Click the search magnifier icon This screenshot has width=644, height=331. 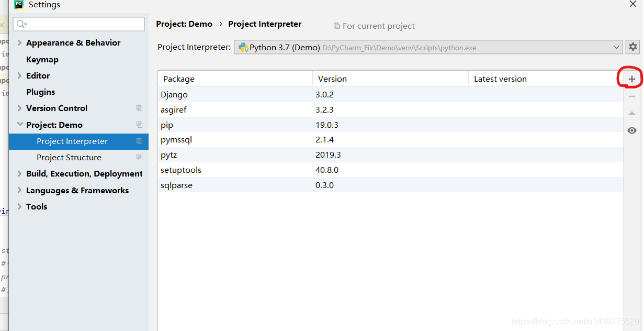tap(21, 24)
